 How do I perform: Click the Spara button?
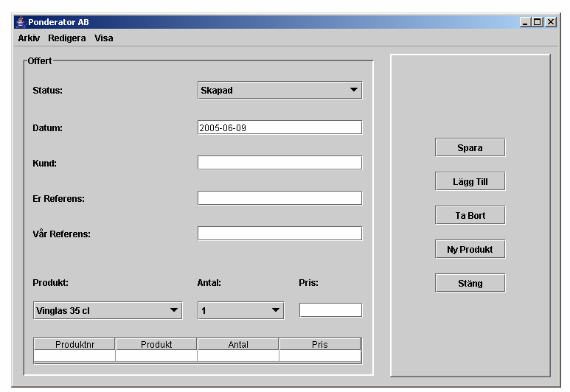pyautogui.click(x=470, y=147)
